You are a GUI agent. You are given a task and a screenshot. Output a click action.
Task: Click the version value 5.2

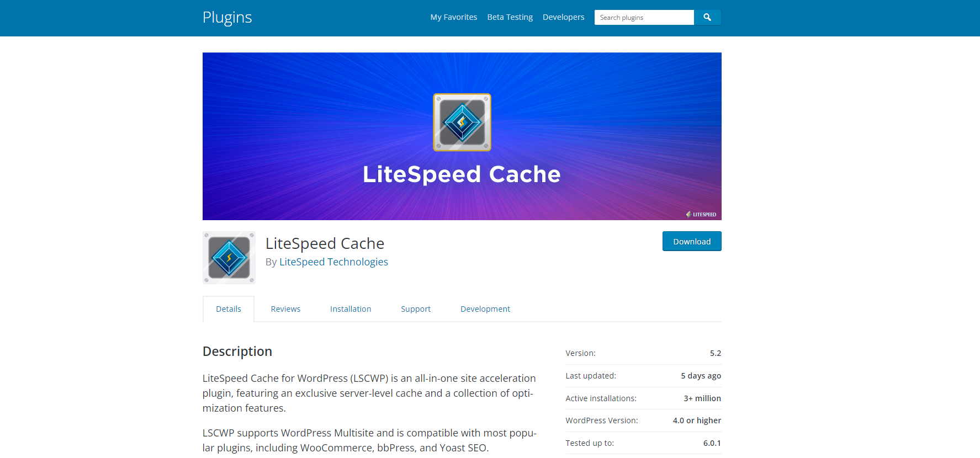pos(716,353)
